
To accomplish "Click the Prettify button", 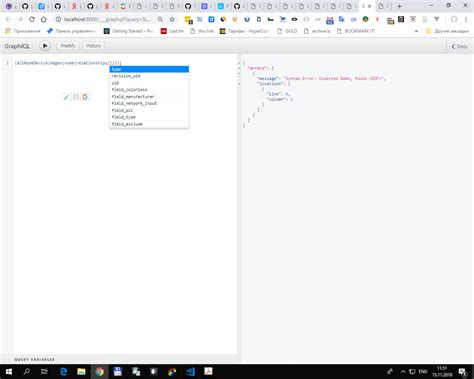I will (x=68, y=46).
